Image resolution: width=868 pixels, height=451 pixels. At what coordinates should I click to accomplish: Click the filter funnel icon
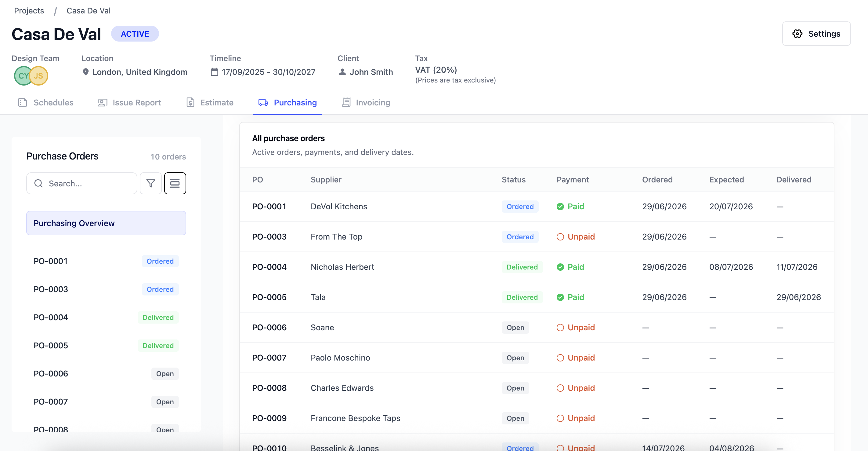point(151,183)
